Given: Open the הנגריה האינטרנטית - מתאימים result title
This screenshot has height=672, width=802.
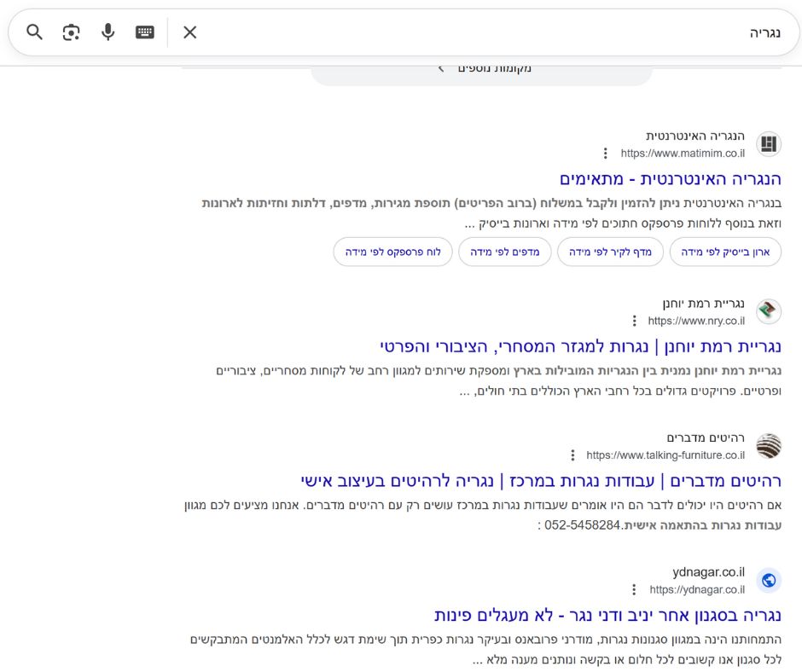Looking at the screenshot, I should tap(670, 179).
